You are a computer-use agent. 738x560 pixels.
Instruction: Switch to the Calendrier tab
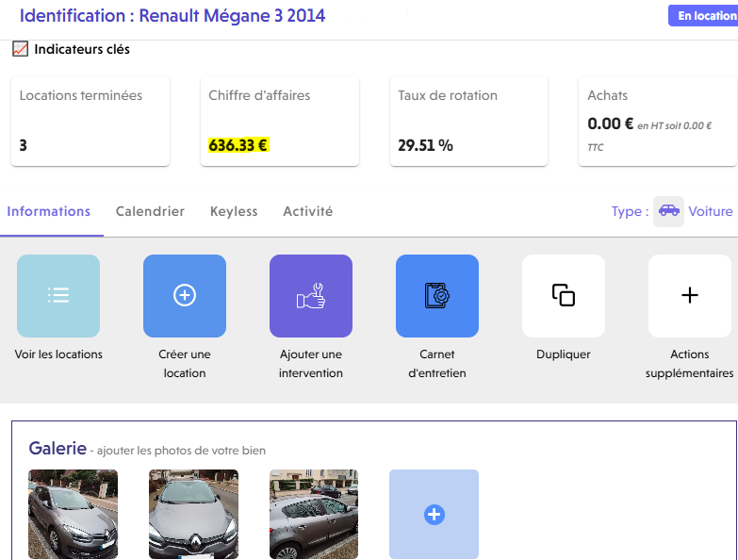point(150,211)
